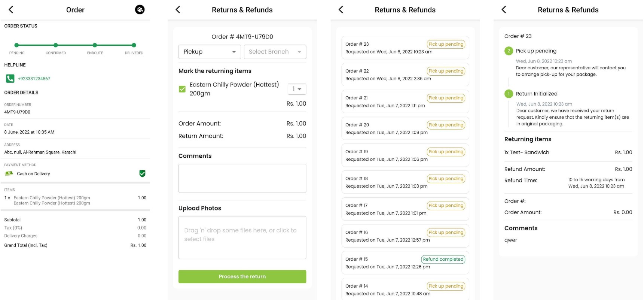Viewport: 644px width, 300px height.
Task: Go back from the returns list screen
Action: coord(341,10)
